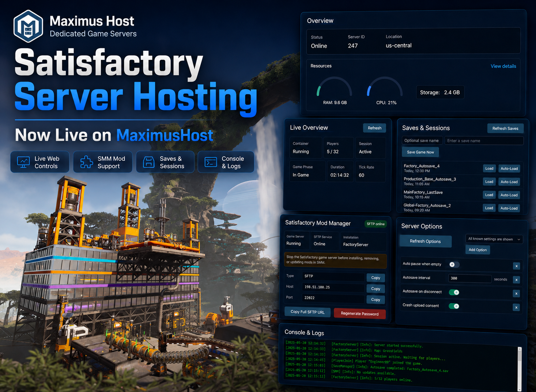
Task: Click the Live Web Controls feature tab
Action: tap(40, 162)
